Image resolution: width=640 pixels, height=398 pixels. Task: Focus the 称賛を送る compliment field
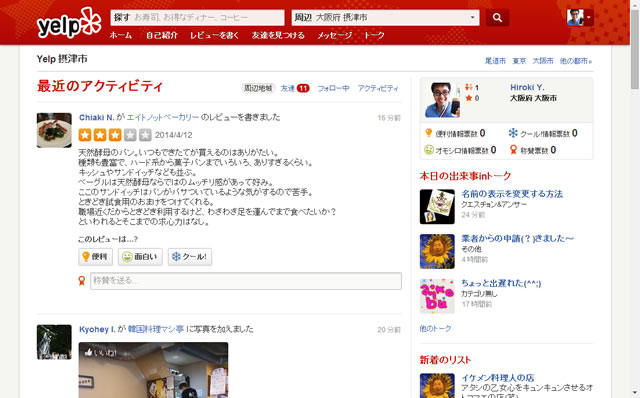[x=246, y=281]
